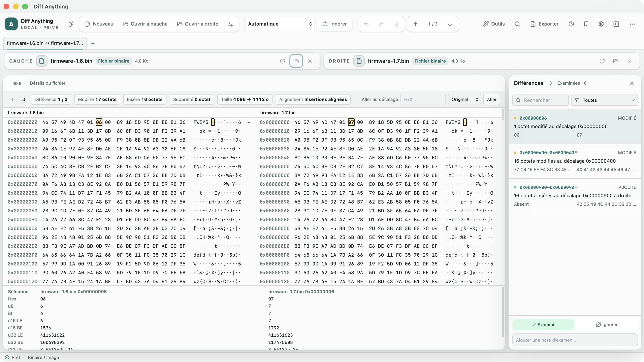
Task: Open the search magnifier icon in toolbar
Action: 517,24
